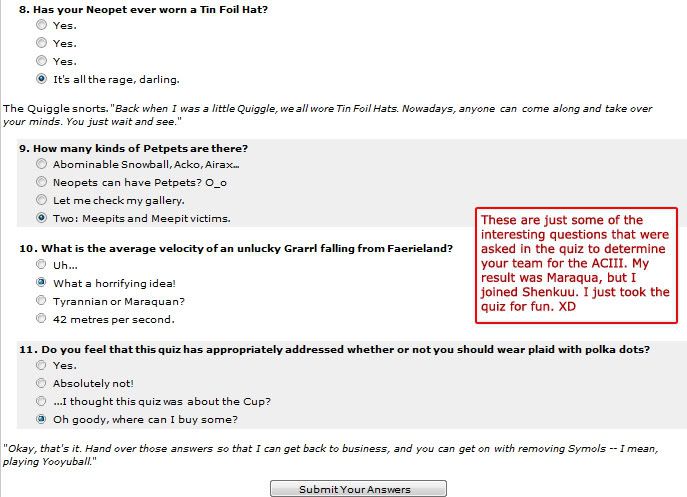Pick 'Oh goody, where can I buy some?'
This screenshot has width=687, height=497.
[x=41, y=419]
